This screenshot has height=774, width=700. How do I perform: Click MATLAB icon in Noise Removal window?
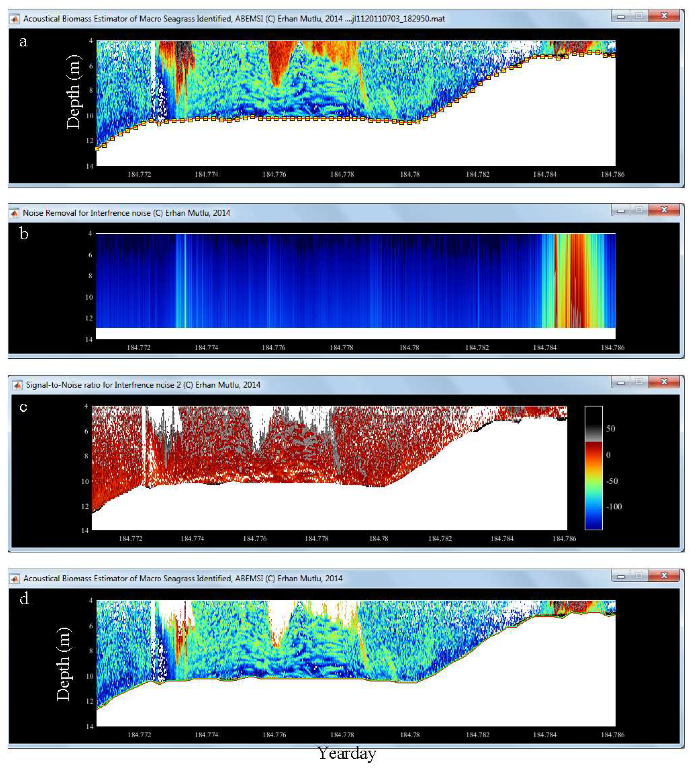pyautogui.click(x=14, y=213)
